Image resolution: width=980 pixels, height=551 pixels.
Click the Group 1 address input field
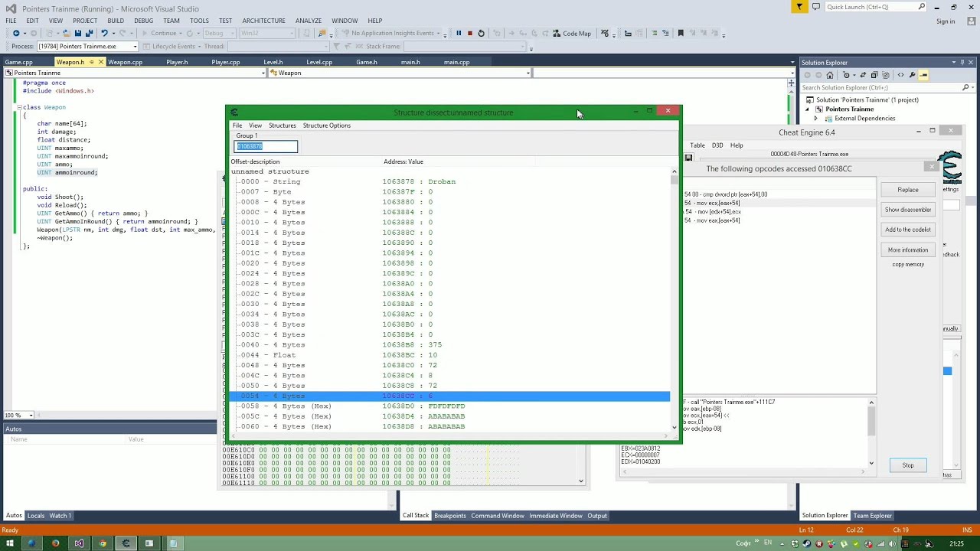266,146
